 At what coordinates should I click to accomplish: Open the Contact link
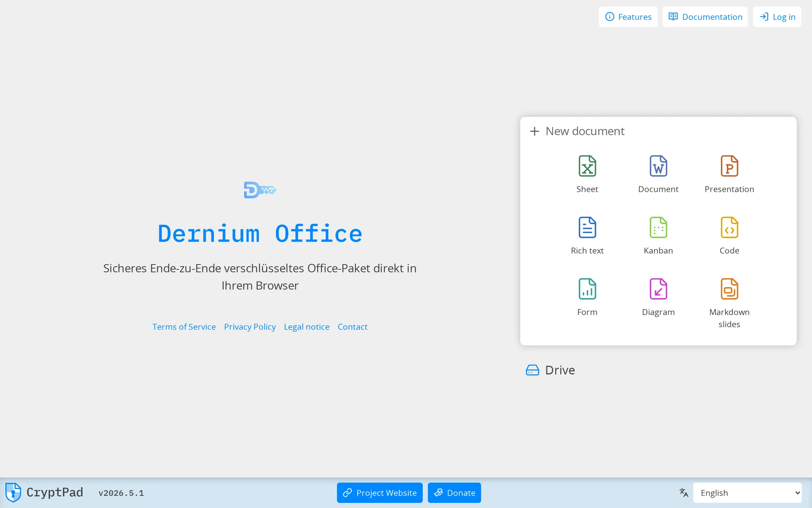[x=352, y=327]
